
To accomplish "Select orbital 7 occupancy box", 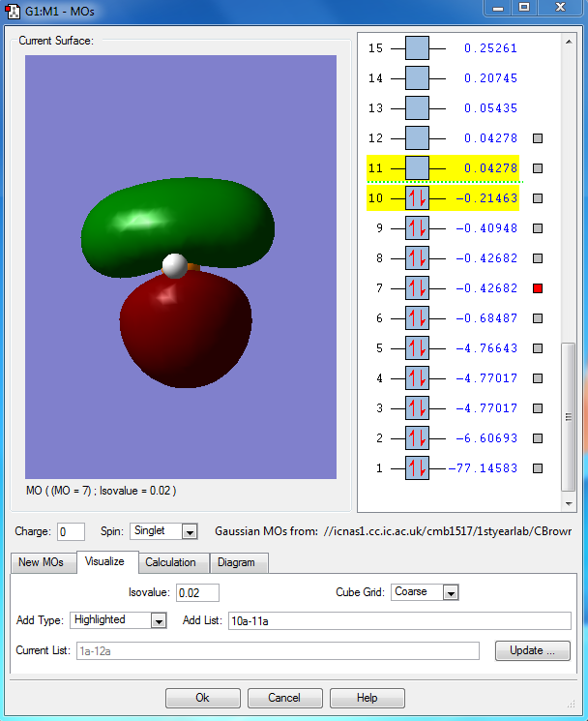I will (x=417, y=288).
